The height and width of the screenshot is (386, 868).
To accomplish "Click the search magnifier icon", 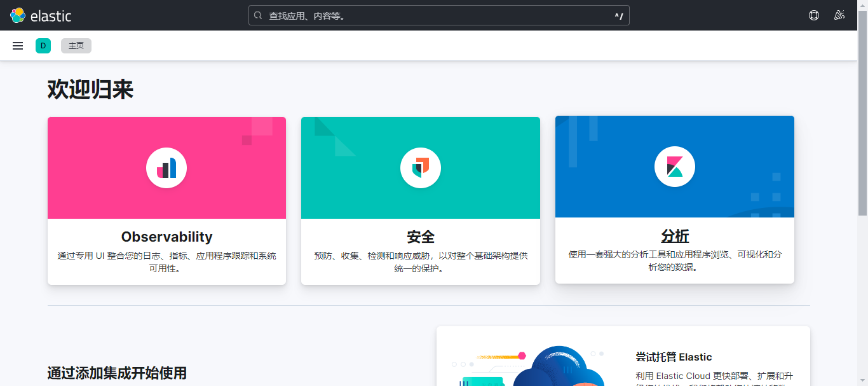I will point(258,15).
